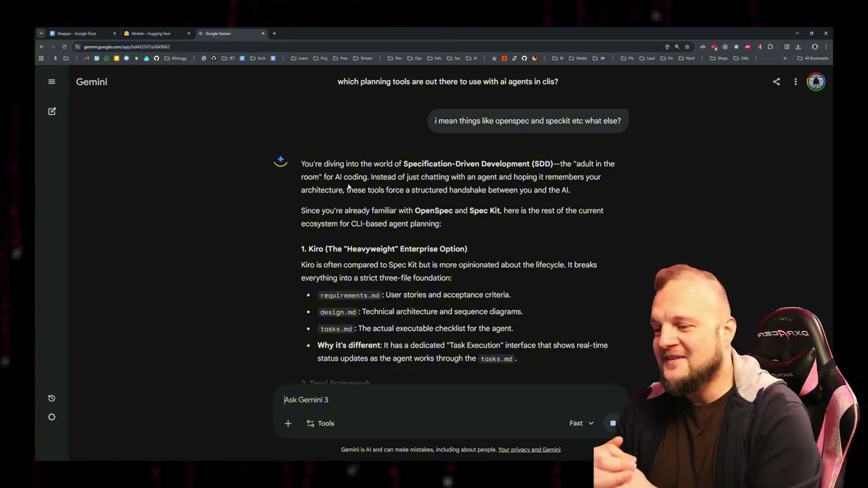Click the user message about openspec and speckit
This screenshot has width=868, height=488.
pos(528,121)
